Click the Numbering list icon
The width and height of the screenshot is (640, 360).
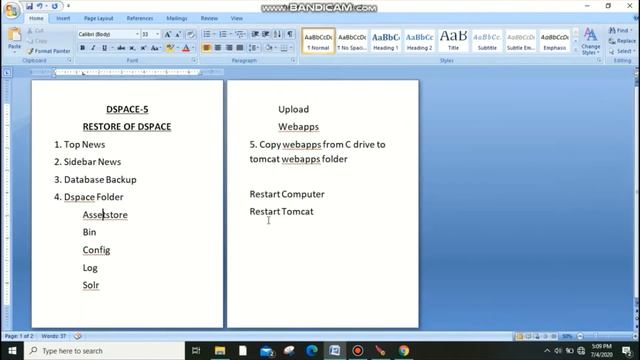[223, 34]
